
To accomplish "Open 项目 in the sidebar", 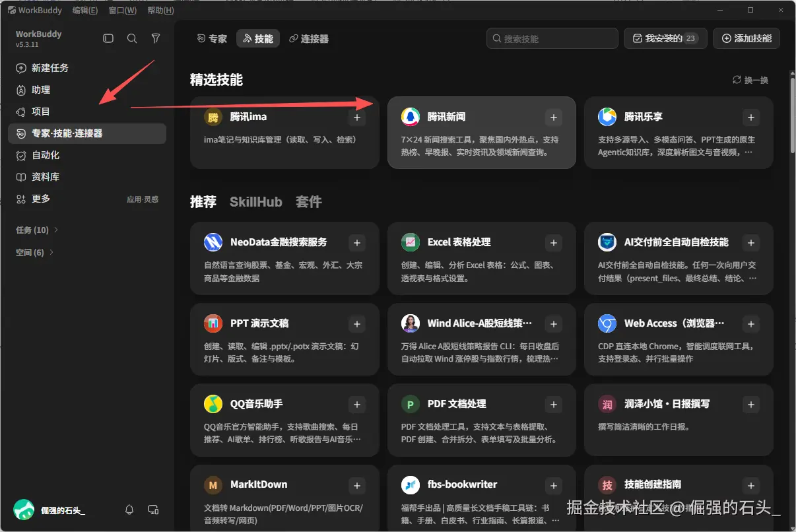I will coord(87,112).
